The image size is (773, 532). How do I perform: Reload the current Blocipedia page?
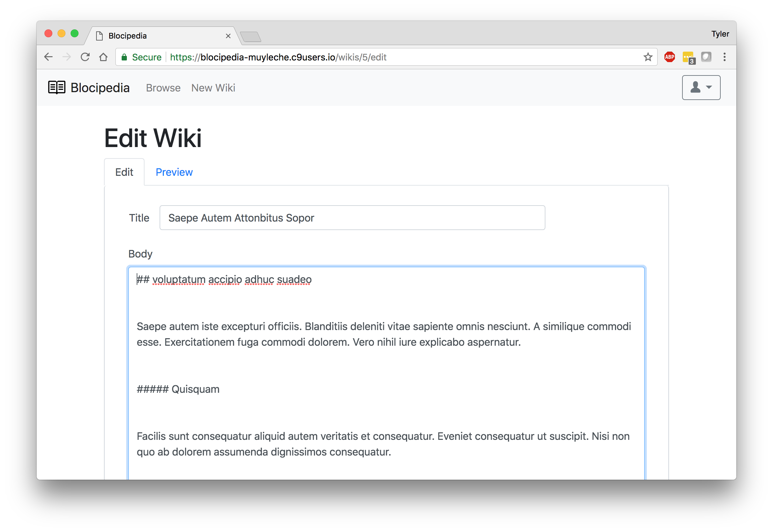pyautogui.click(x=85, y=57)
